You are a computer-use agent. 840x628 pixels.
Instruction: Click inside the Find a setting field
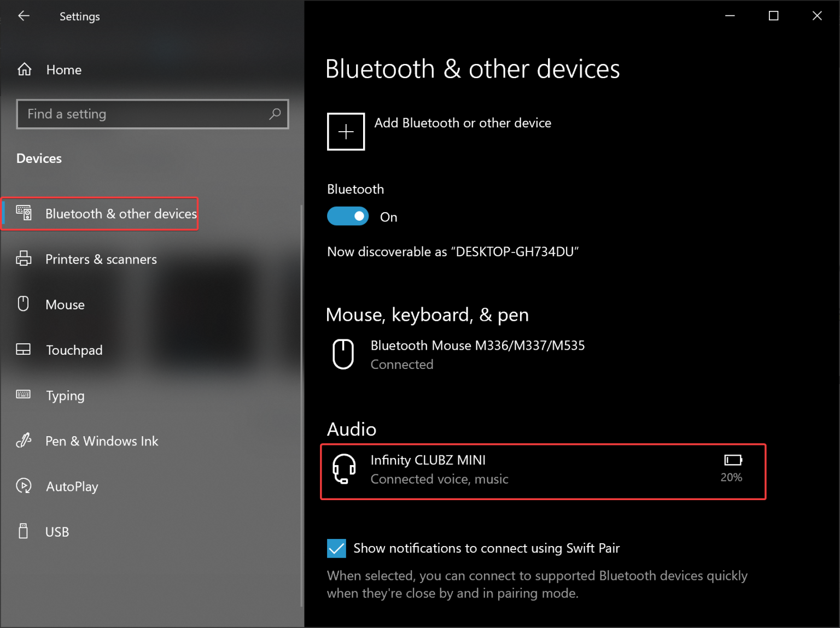pyautogui.click(x=137, y=114)
